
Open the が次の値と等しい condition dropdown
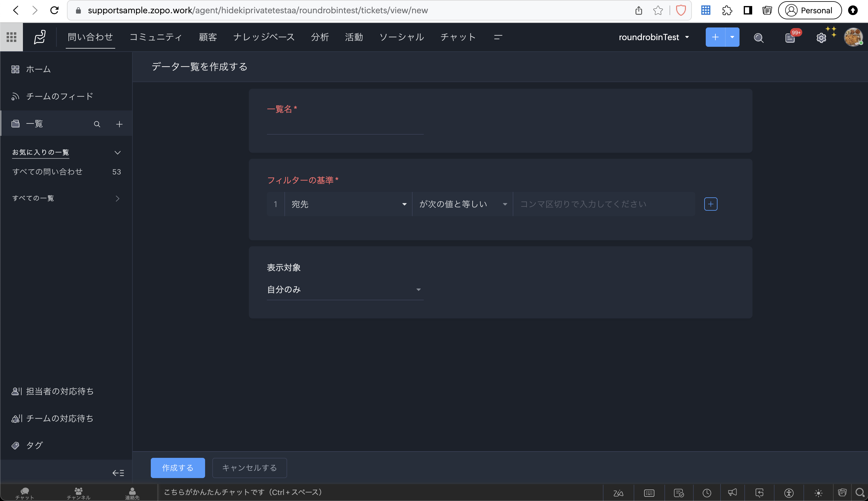pyautogui.click(x=462, y=204)
